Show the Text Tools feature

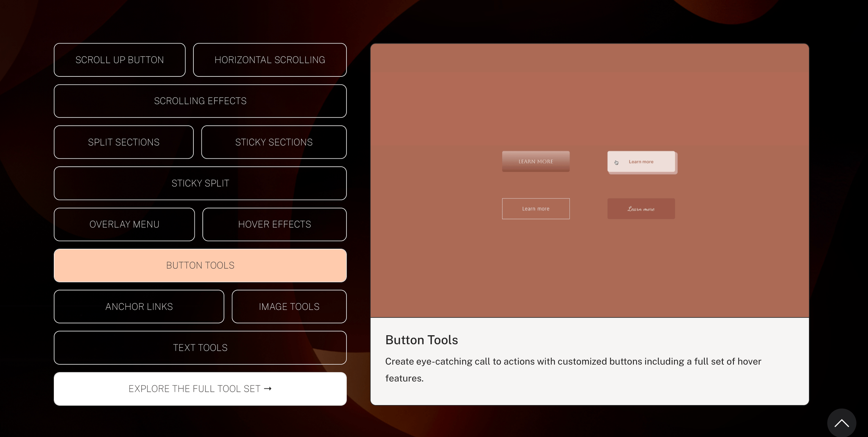(200, 348)
